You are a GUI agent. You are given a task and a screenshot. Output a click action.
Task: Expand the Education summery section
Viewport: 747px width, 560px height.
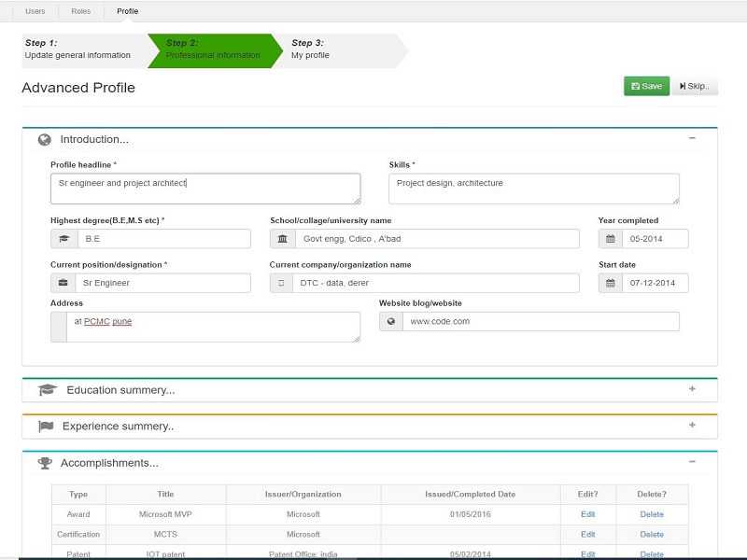pos(692,389)
